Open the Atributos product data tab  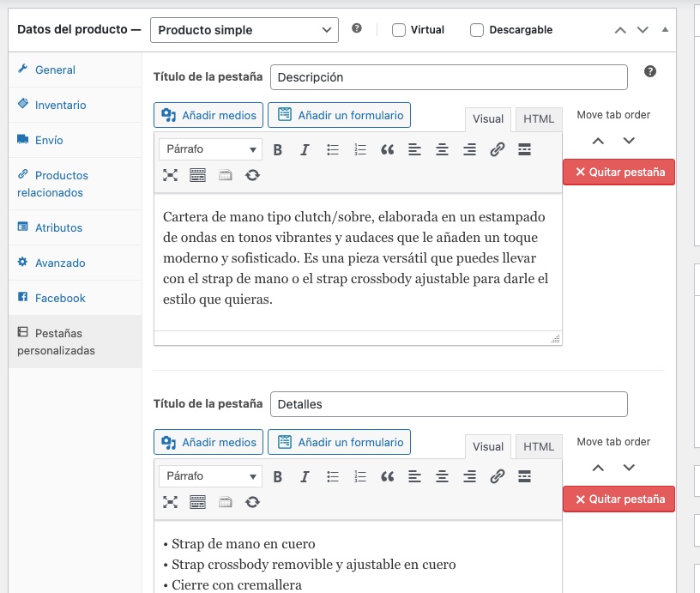[75, 227]
